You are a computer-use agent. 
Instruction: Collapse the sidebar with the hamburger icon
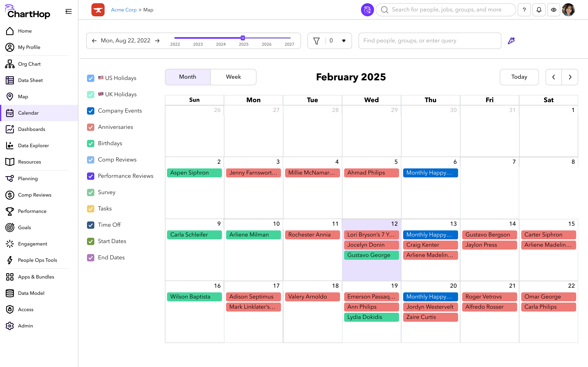[68, 11]
